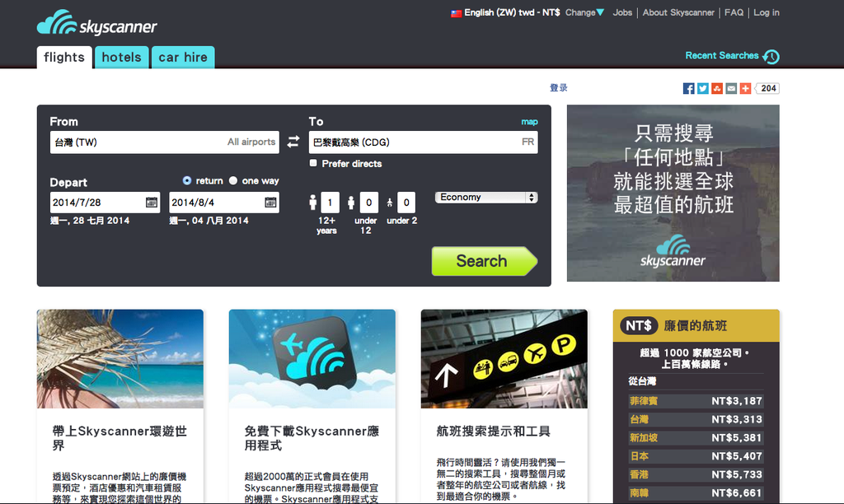The height and width of the screenshot is (504, 844).
Task: Switch to the flights tab
Action: click(64, 57)
